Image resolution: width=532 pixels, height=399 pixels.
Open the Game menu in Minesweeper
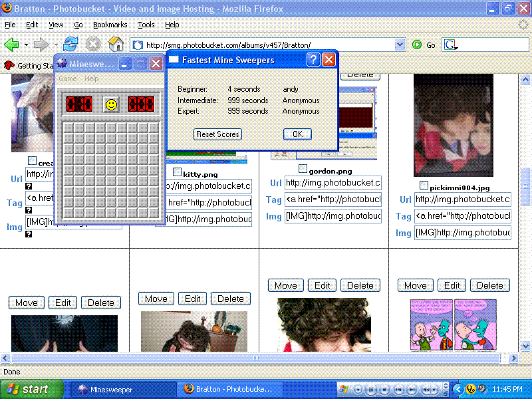click(x=66, y=78)
